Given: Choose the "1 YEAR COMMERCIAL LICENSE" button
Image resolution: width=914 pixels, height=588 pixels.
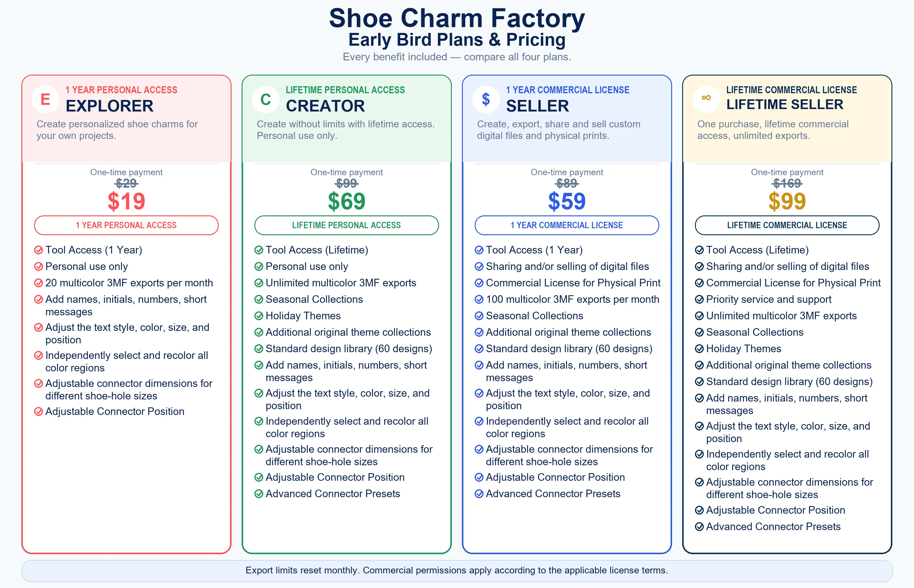Looking at the screenshot, I should pyautogui.click(x=567, y=225).
